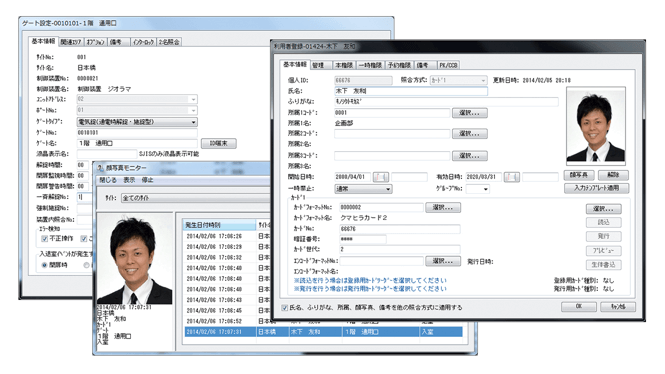
Task: Click 選択 button beside 所属2コード field
Action: click(x=469, y=134)
